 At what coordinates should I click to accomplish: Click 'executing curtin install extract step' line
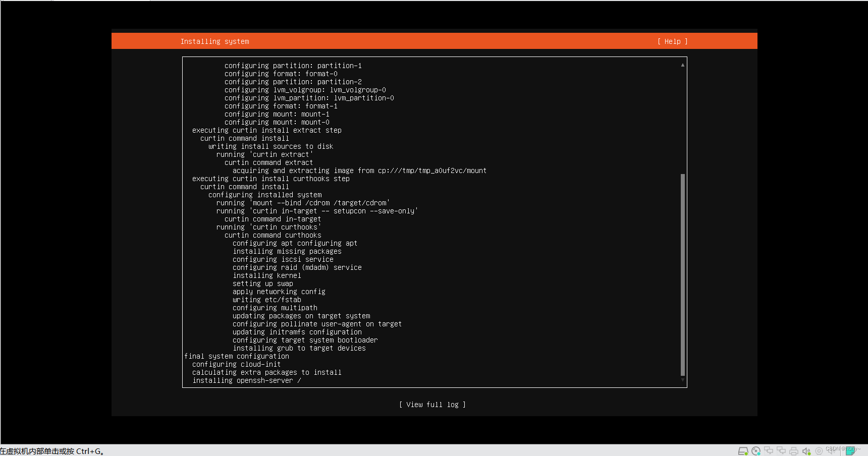[x=266, y=130]
